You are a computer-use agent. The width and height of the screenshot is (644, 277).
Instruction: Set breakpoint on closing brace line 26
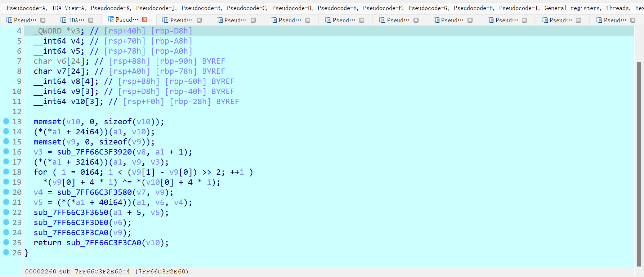6,253
